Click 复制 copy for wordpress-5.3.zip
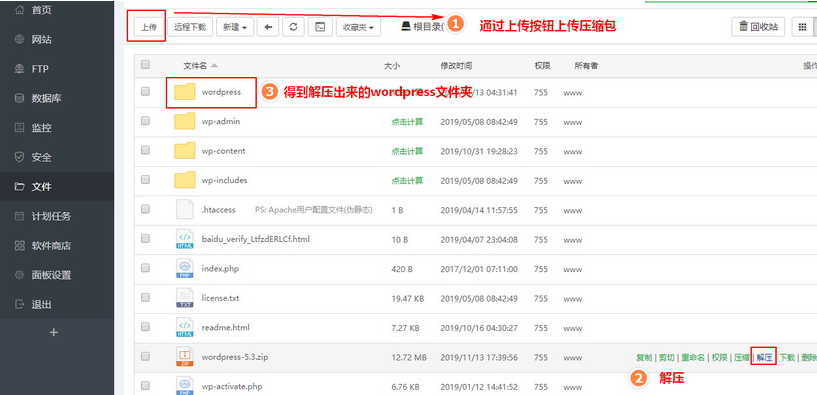This screenshot has height=395, width=817. [x=643, y=357]
